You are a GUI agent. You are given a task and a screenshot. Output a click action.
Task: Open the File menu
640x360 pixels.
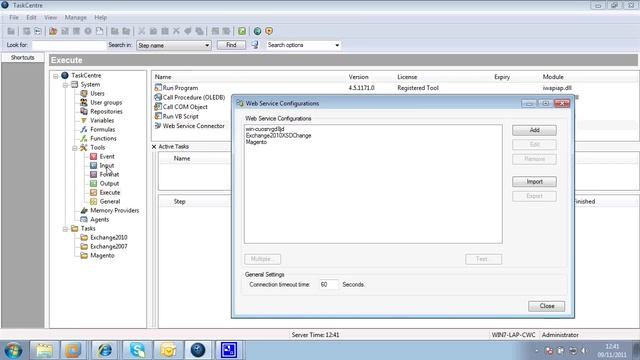[x=14, y=18]
